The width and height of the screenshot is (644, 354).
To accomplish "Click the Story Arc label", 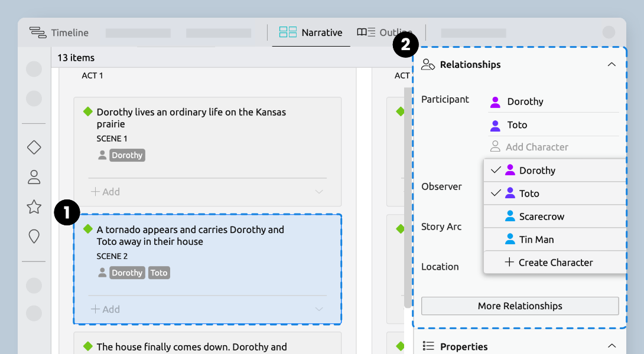I will click(441, 227).
